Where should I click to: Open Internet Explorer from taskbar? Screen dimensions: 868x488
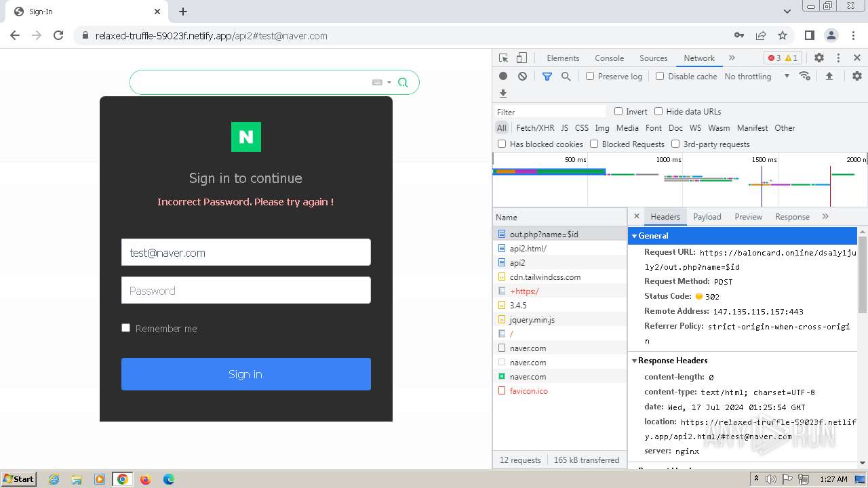point(54,479)
